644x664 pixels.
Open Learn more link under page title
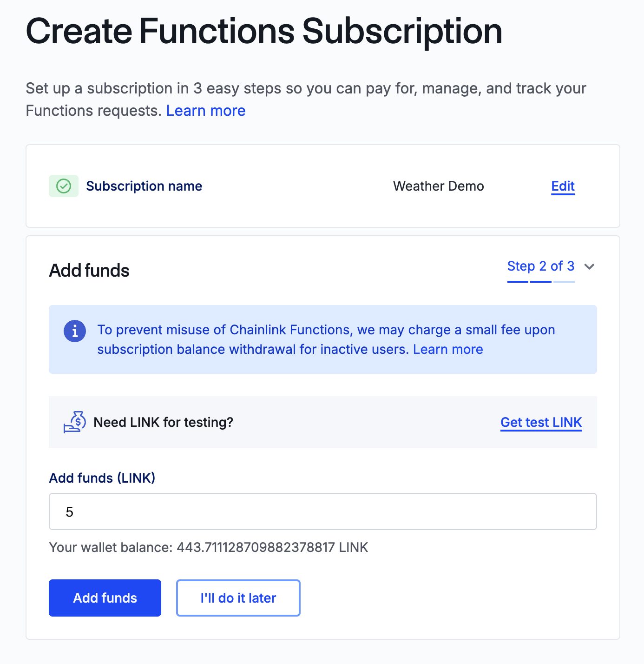[x=206, y=111]
